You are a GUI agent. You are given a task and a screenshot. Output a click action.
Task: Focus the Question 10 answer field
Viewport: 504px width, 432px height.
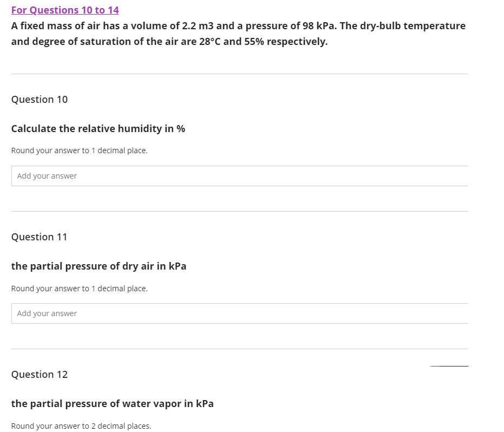pyautogui.click(x=240, y=176)
